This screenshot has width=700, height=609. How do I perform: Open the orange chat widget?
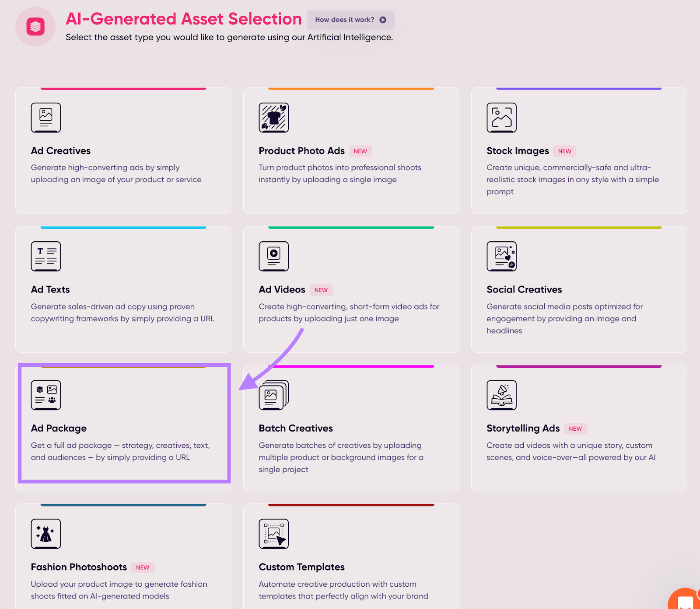tap(685, 601)
